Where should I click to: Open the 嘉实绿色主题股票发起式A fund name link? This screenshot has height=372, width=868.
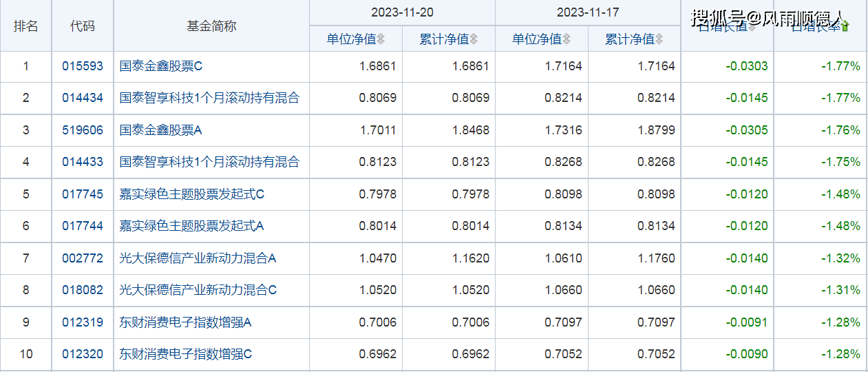click(192, 226)
